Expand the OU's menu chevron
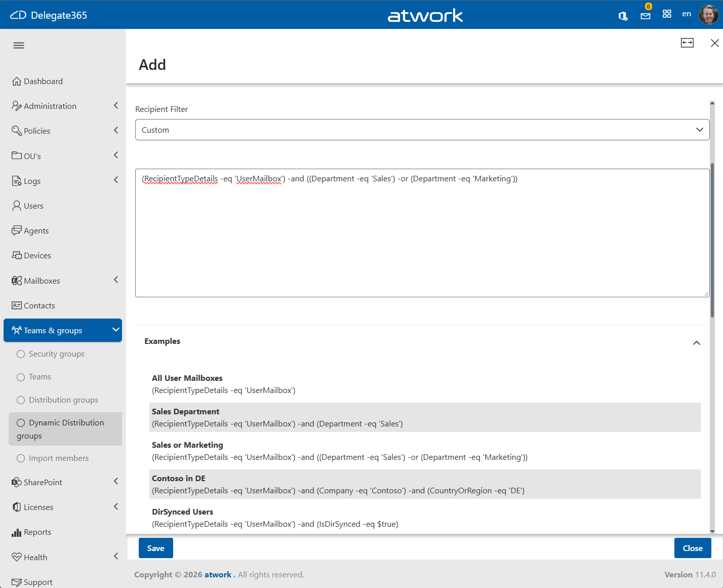 click(116, 155)
